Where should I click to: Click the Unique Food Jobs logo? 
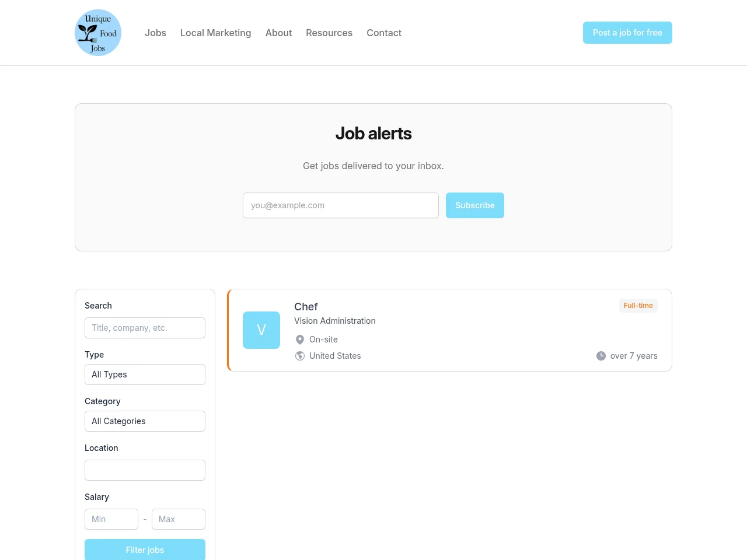click(98, 33)
